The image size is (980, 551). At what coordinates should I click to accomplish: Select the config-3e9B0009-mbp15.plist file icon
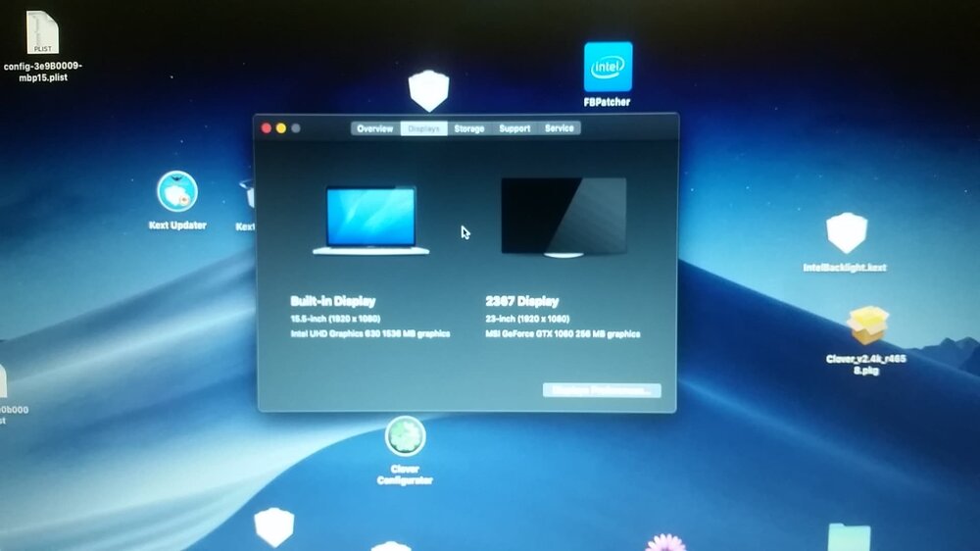pyautogui.click(x=42, y=32)
